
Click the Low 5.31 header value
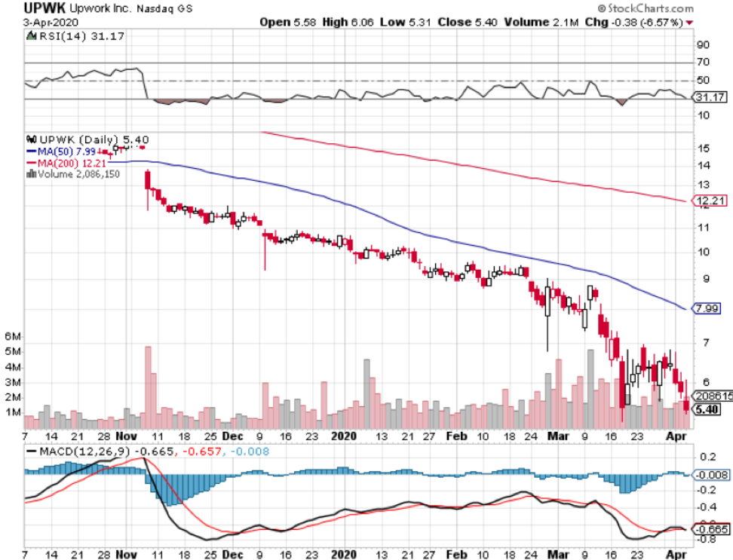[x=406, y=23]
